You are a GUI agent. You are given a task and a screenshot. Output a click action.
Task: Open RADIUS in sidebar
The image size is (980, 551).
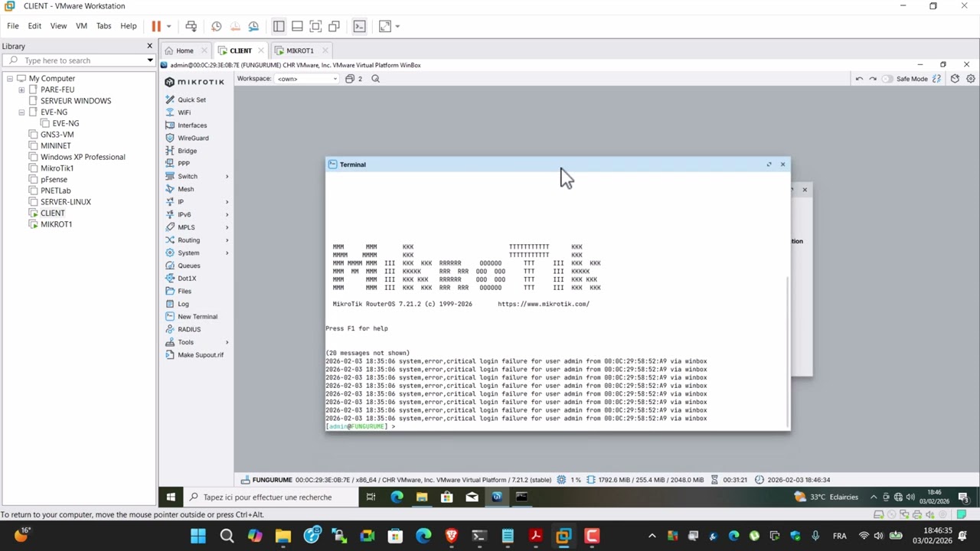(189, 329)
